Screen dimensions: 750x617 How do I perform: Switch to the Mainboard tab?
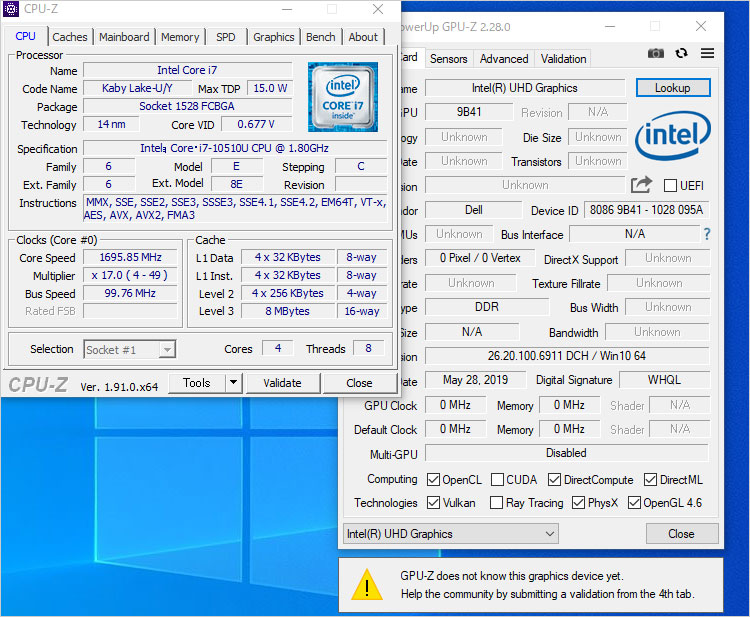point(124,37)
